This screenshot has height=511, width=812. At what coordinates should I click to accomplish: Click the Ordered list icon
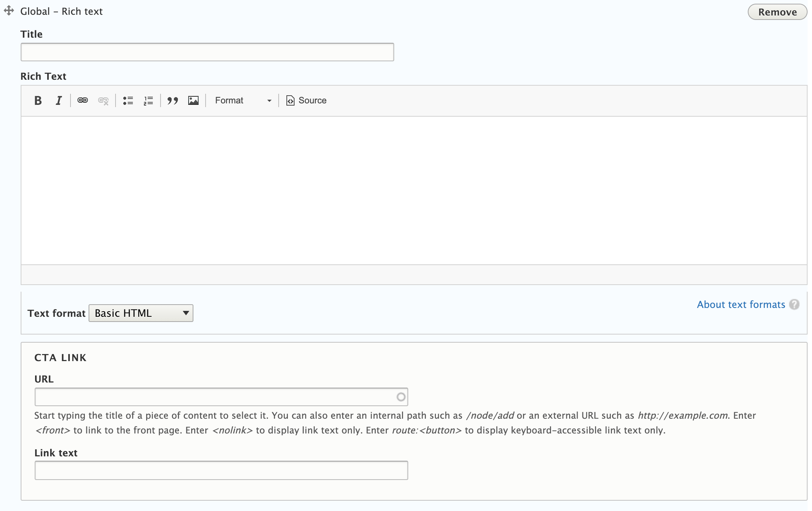click(x=148, y=100)
